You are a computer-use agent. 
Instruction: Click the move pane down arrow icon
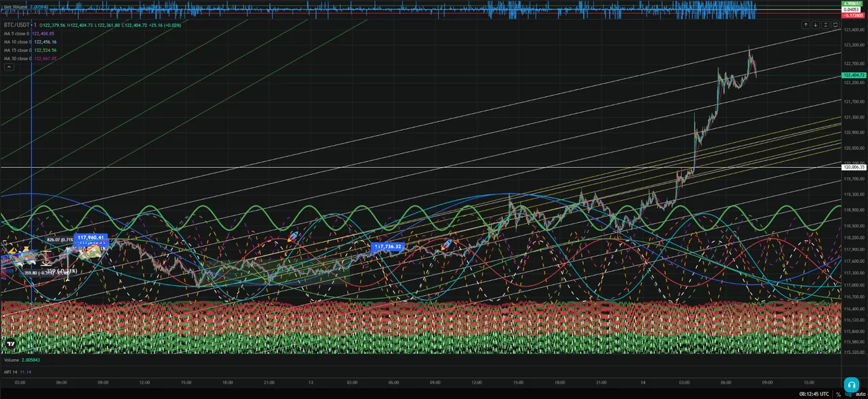pyautogui.click(x=816, y=24)
